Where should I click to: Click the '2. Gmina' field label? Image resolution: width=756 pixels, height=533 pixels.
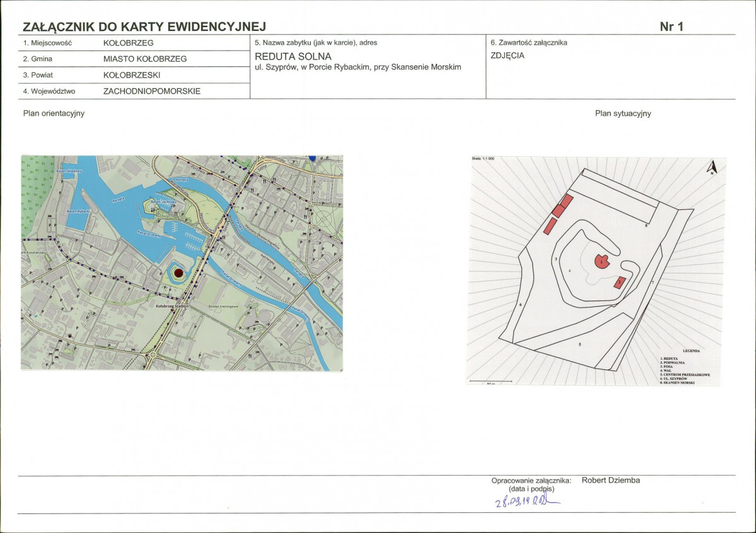[38, 59]
